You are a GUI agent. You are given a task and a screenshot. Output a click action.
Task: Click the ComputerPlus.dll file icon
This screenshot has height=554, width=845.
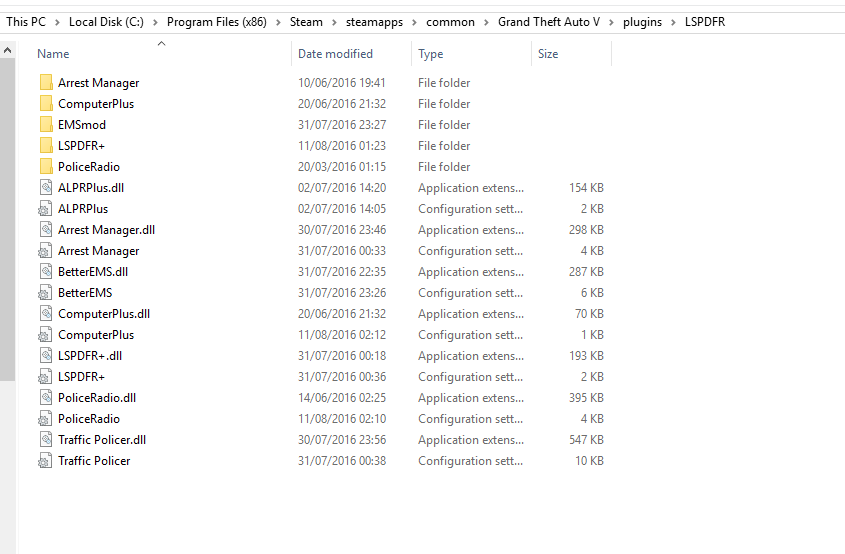point(46,314)
